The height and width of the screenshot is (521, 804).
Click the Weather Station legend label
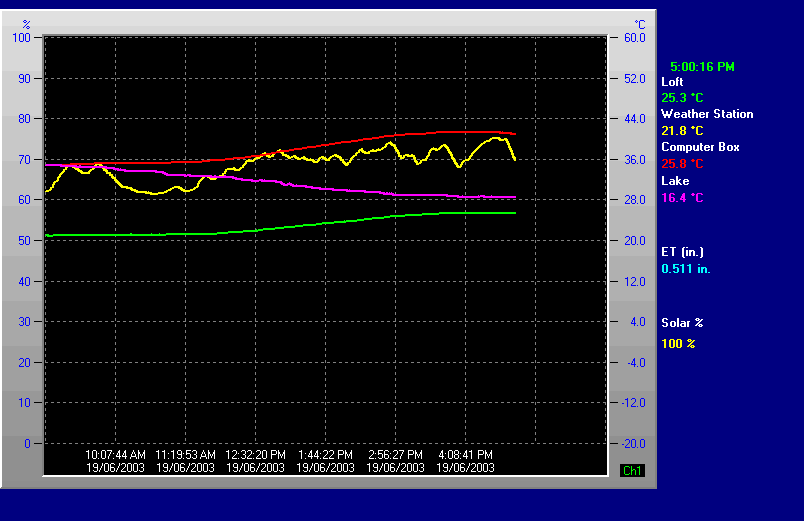(x=707, y=114)
